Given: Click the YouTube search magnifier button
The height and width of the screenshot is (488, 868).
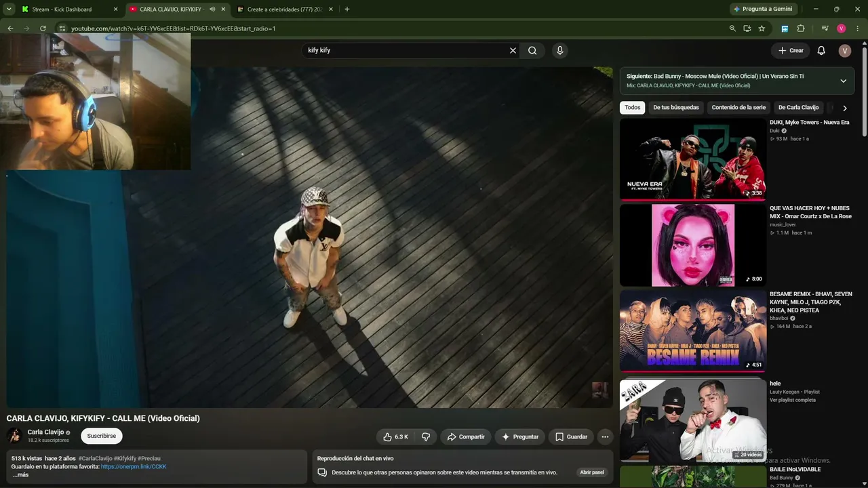Looking at the screenshot, I should tap(532, 50).
